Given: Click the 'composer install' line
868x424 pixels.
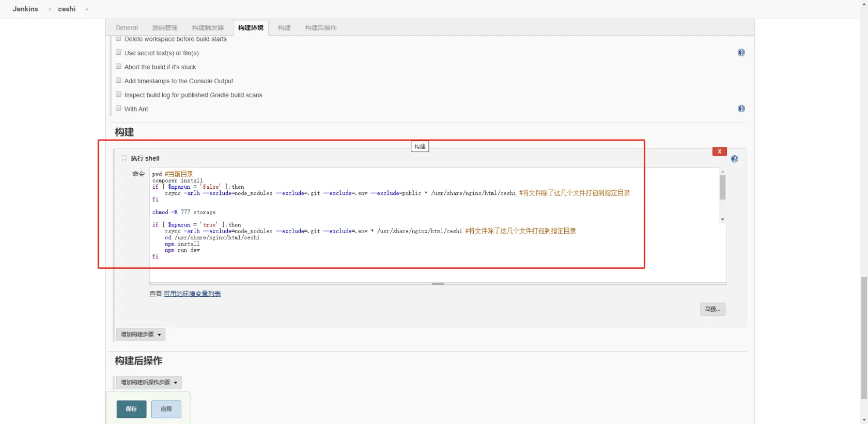Looking at the screenshot, I should pyautogui.click(x=177, y=181).
